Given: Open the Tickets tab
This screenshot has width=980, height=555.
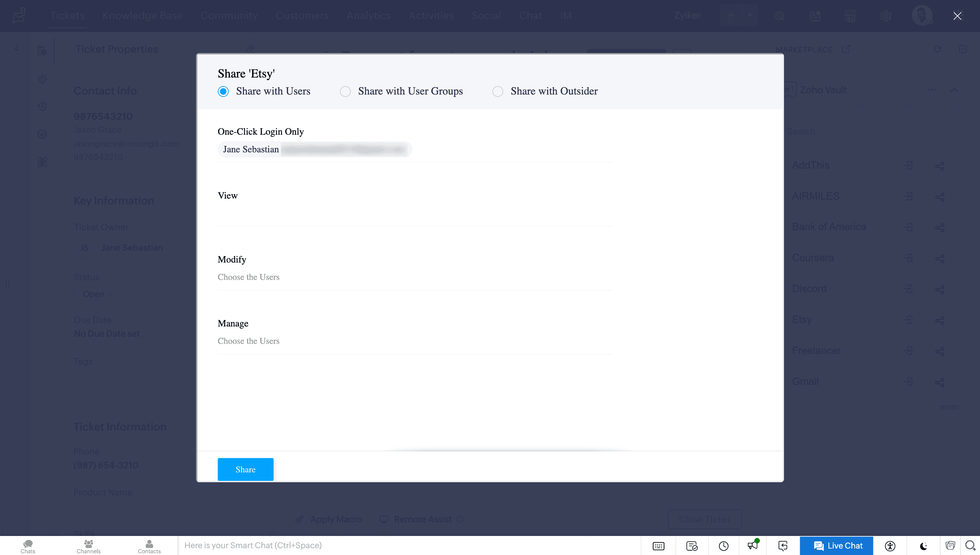Looking at the screenshot, I should coord(67,16).
